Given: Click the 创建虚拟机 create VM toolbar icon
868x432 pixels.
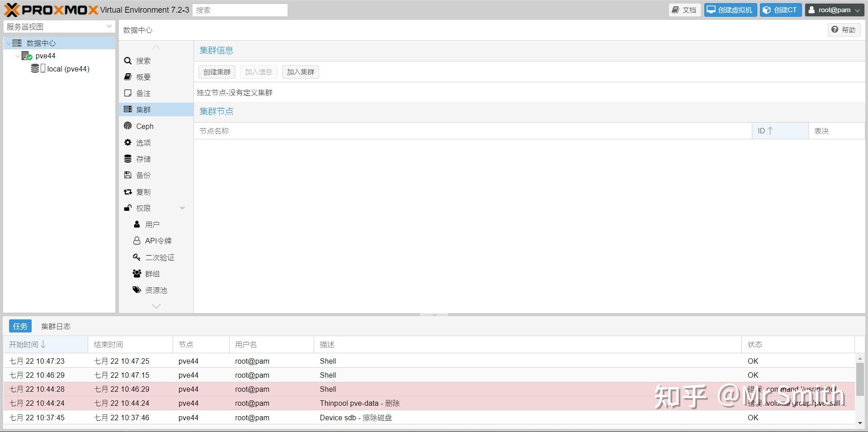Looking at the screenshot, I should [x=730, y=9].
